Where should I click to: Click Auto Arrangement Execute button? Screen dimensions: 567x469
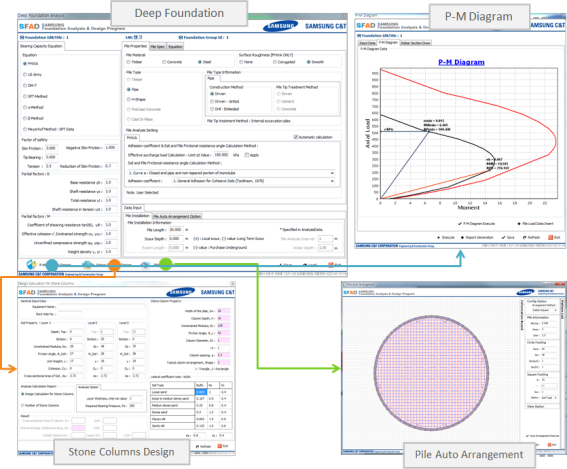(x=542, y=436)
